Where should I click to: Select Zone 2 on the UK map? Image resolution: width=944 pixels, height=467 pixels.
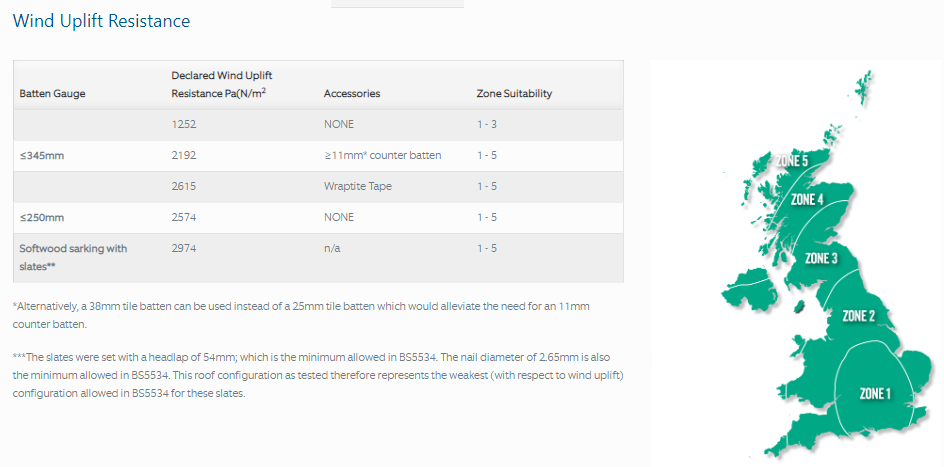click(859, 316)
